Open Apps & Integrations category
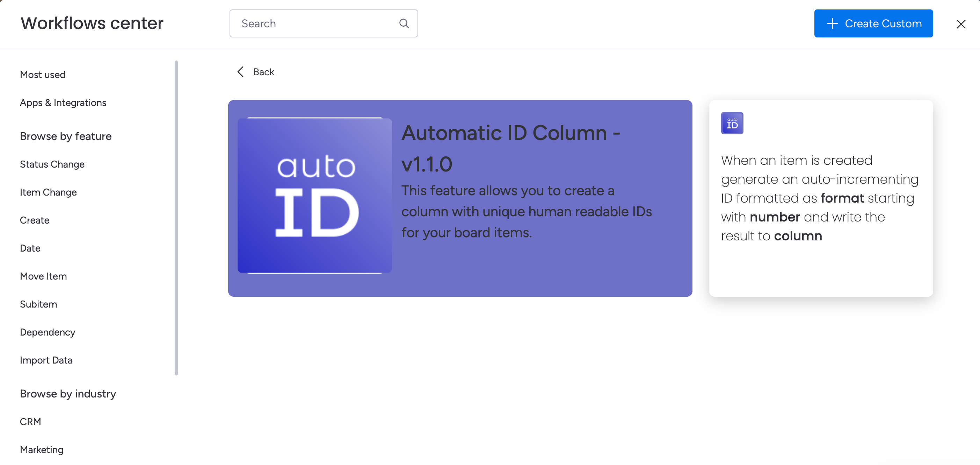Screen dimensions: 980x465 point(63,103)
